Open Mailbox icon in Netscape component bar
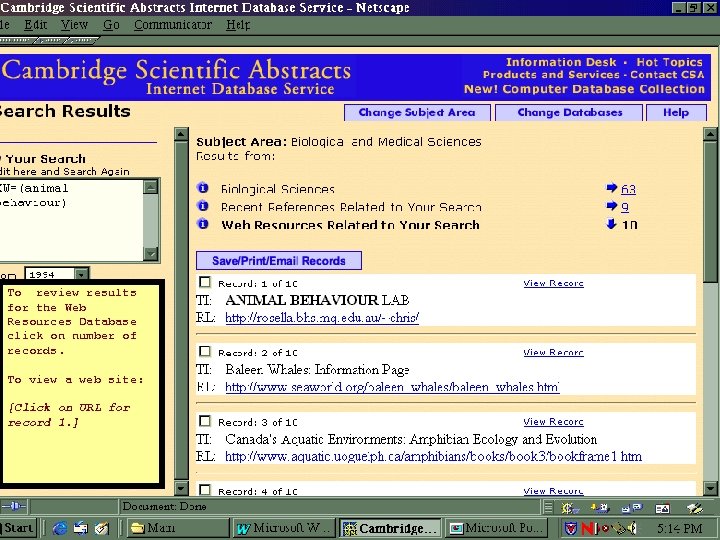720x540 pixels. click(600, 508)
